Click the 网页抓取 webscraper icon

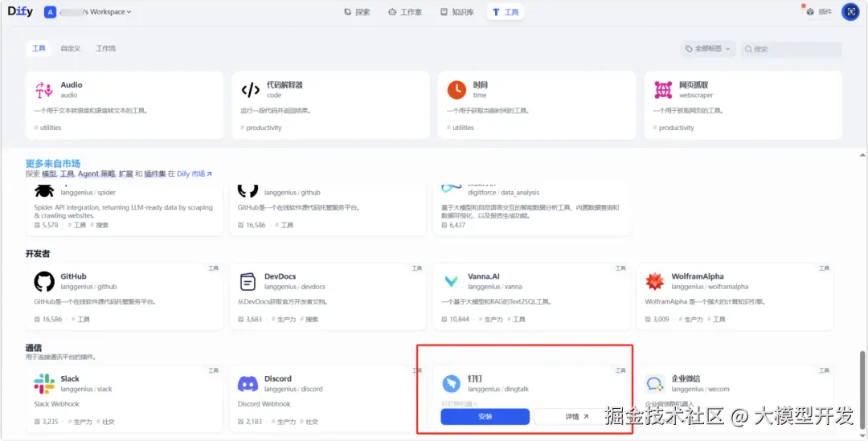663,90
